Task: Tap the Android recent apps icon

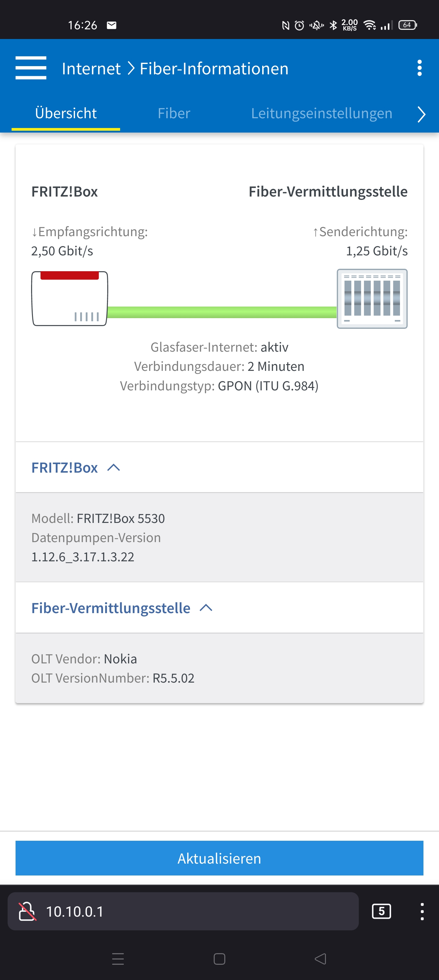Action: click(x=118, y=959)
